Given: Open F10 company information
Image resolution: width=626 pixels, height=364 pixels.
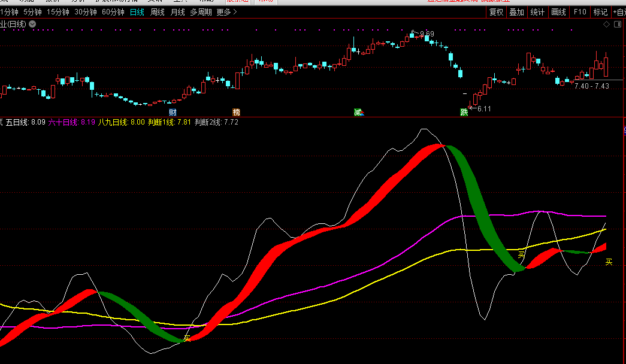Looking at the screenshot, I should [x=579, y=12].
